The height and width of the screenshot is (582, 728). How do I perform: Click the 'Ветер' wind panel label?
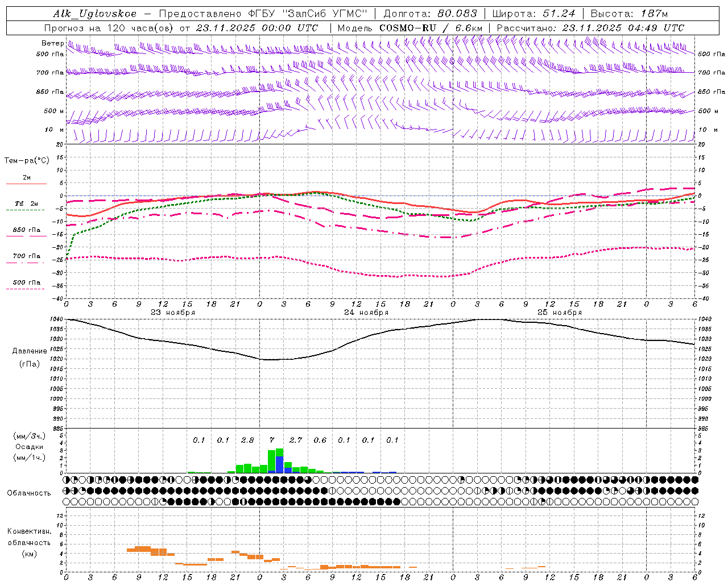[52, 43]
